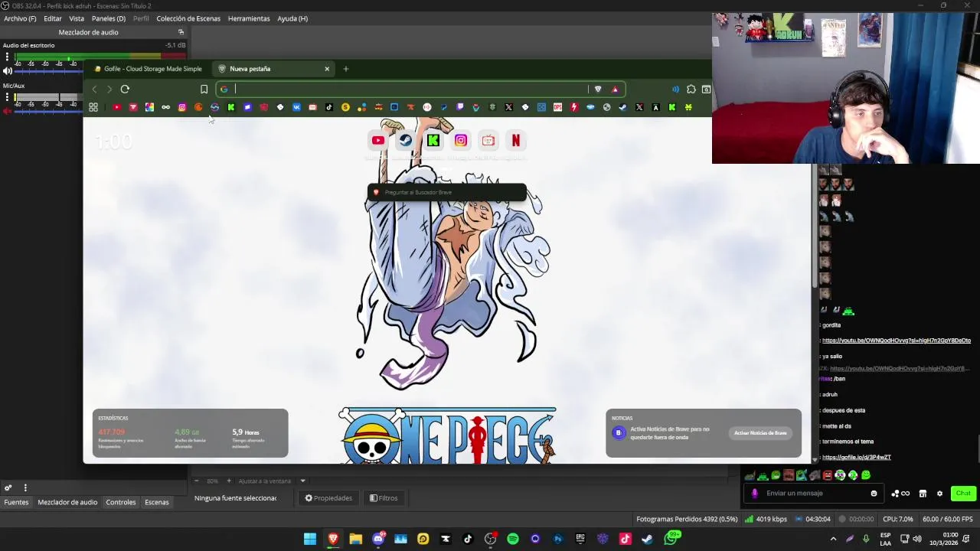Open a new browser tab
Viewport: 980px width, 551px height.
point(346,69)
